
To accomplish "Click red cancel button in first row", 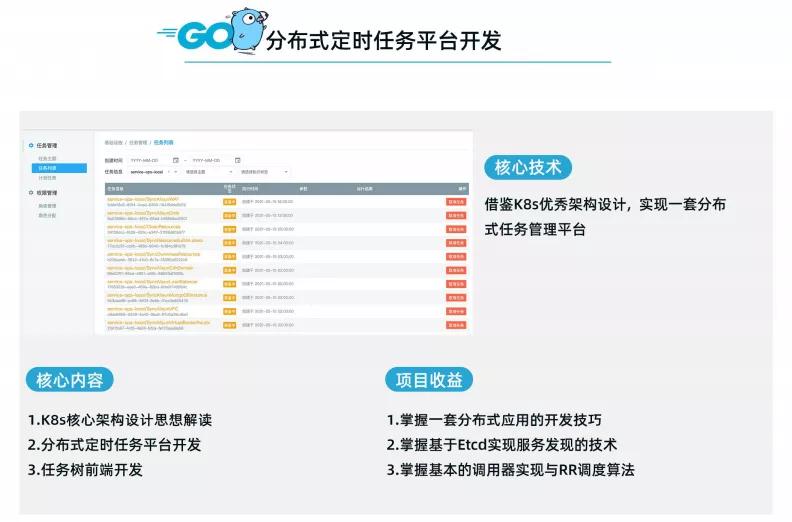I will 456,201.
